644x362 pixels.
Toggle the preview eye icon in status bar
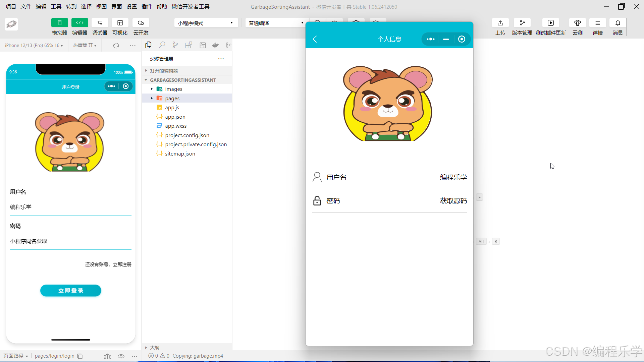121,356
